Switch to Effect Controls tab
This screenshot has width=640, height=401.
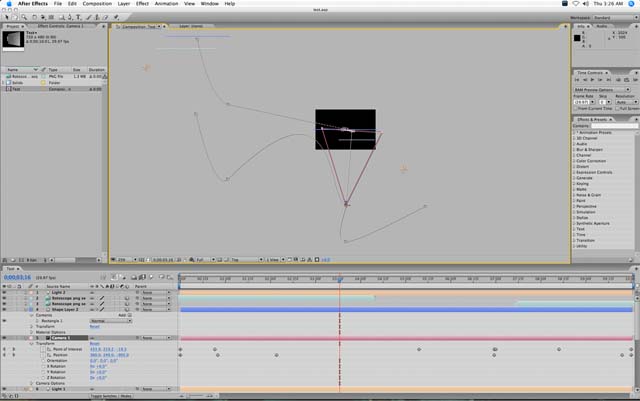(x=60, y=26)
